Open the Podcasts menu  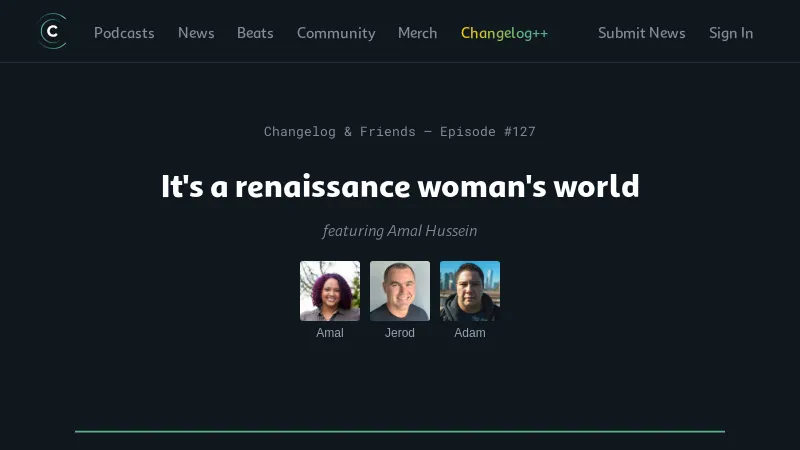click(124, 33)
